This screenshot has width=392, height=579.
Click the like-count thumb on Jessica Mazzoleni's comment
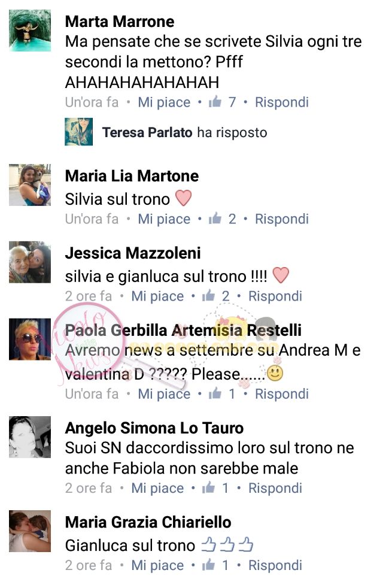208,295
